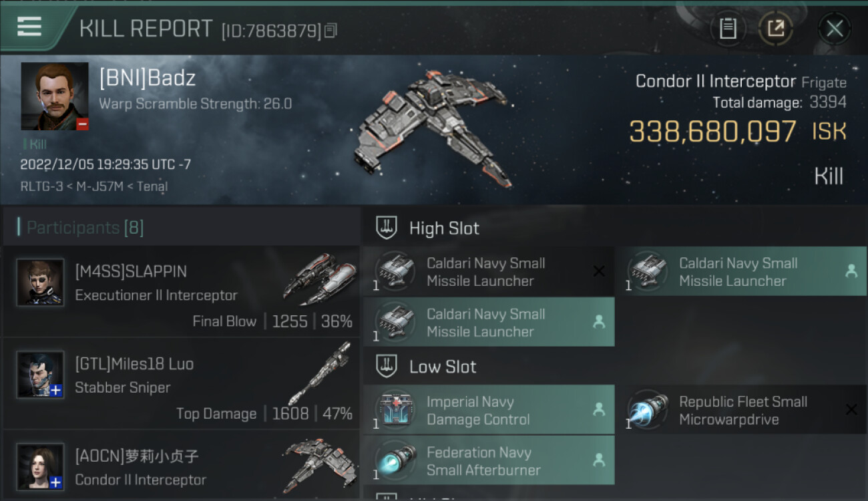This screenshot has width=868, height=501.
Task: Click the Condor II Interceptor ship image
Action: tap(434, 128)
